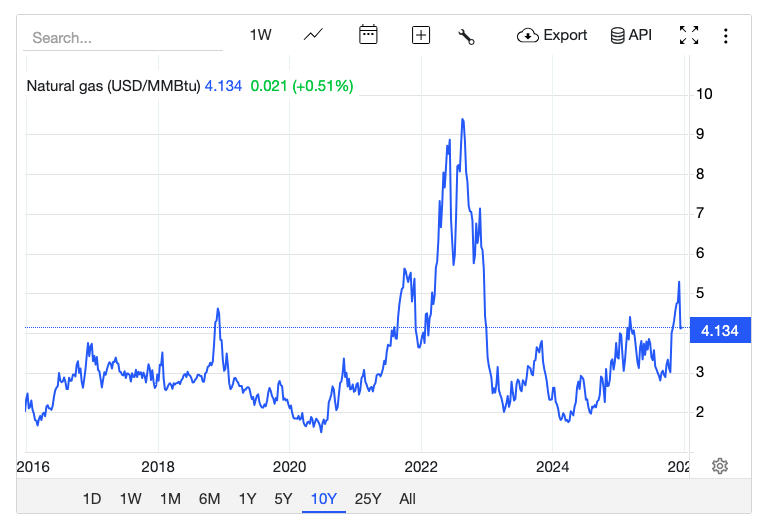Image resolution: width=768 pixels, height=532 pixels.
Task: Click the plus icon to add comparison
Action: point(421,35)
